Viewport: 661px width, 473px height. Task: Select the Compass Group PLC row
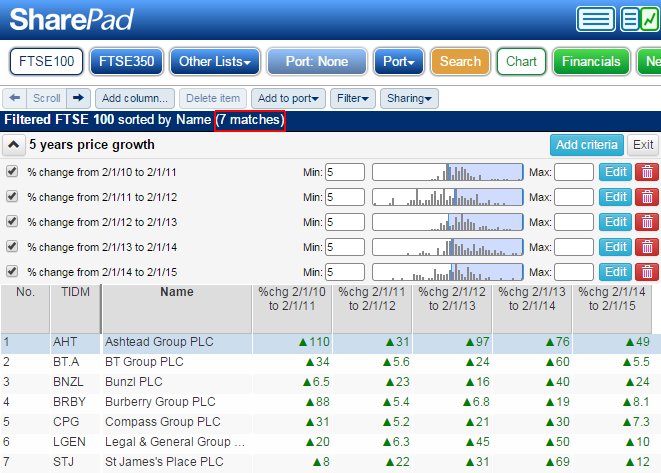330,422
